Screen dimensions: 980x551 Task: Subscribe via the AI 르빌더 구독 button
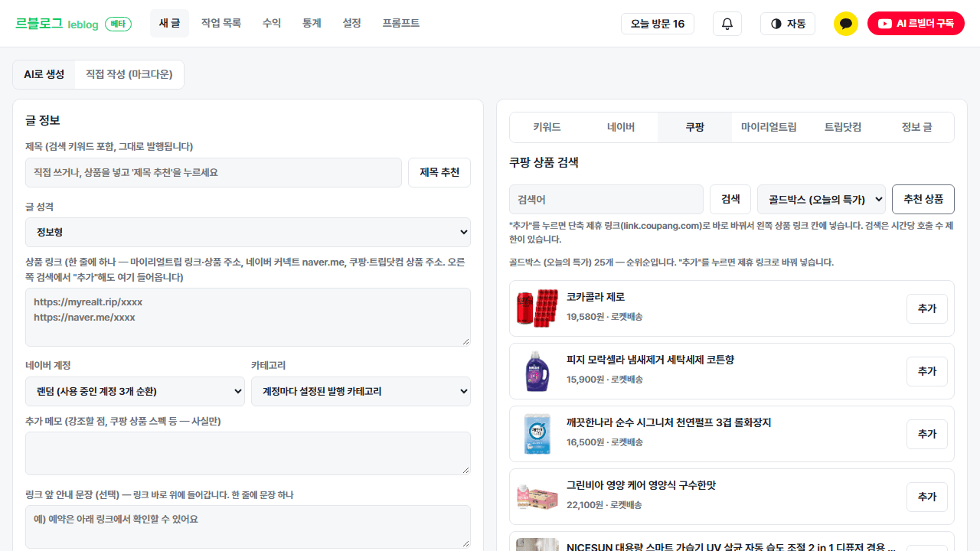916,24
